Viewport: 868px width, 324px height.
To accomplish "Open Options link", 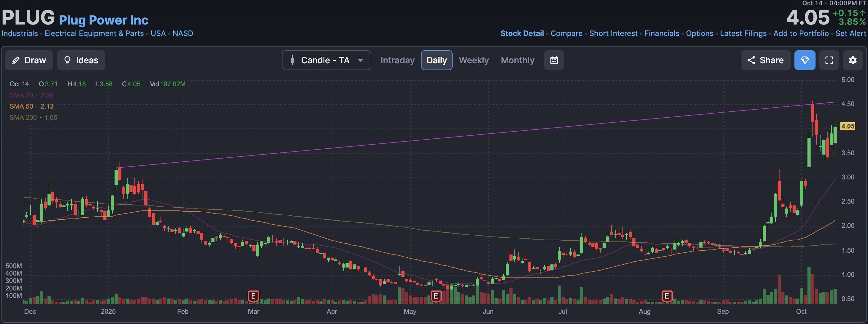I will coord(699,33).
